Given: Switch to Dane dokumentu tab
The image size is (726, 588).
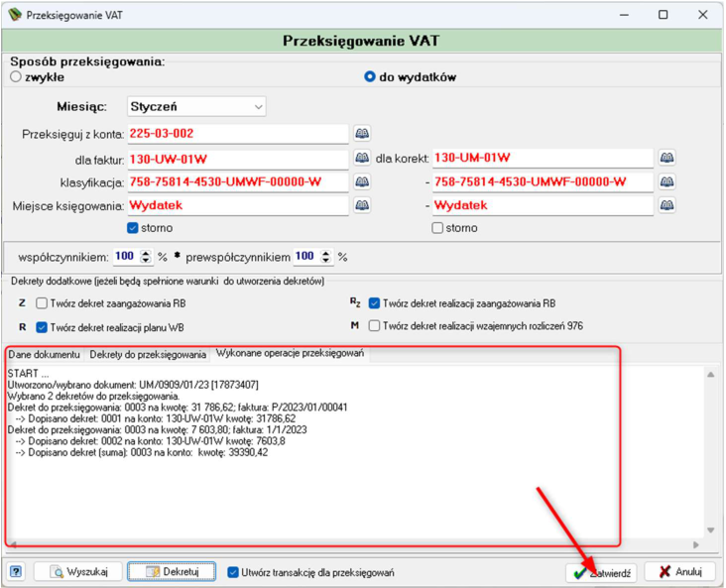Looking at the screenshot, I should pos(44,355).
